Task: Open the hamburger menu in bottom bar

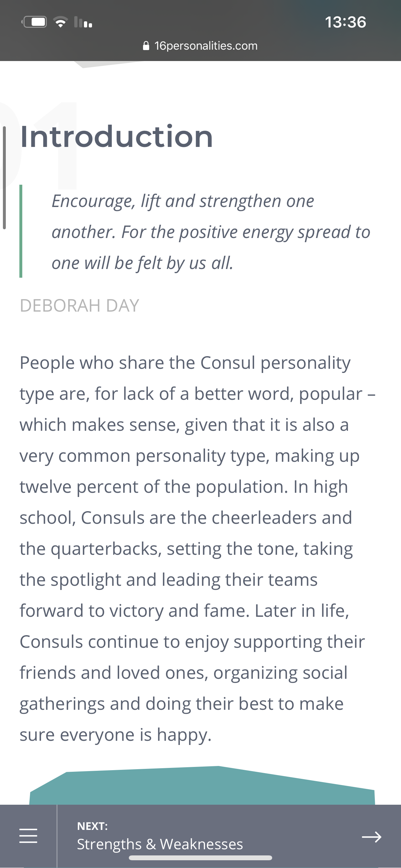Action: point(28,836)
